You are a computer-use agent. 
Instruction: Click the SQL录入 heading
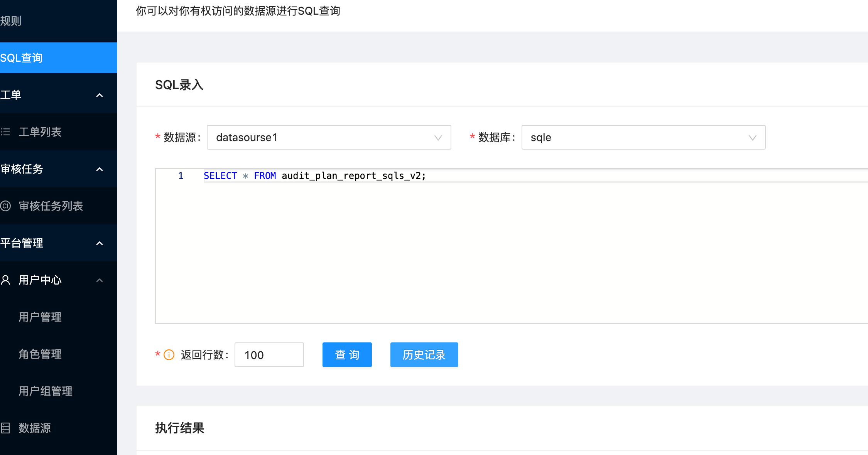pyautogui.click(x=179, y=85)
